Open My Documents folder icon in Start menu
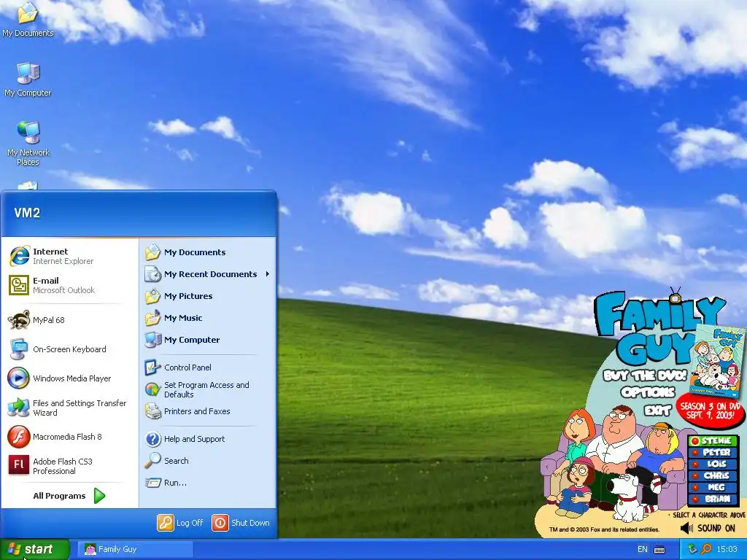The width and height of the screenshot is (747, 560). click(x=153, y=252)
